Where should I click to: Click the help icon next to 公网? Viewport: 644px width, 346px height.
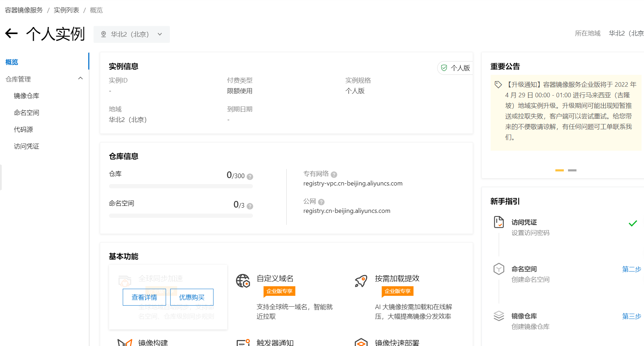[321, 202]
